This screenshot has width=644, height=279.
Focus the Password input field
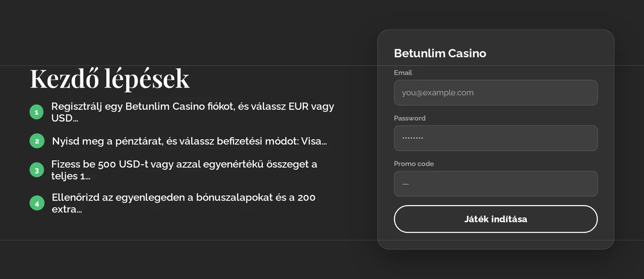(x=496, y=138)
